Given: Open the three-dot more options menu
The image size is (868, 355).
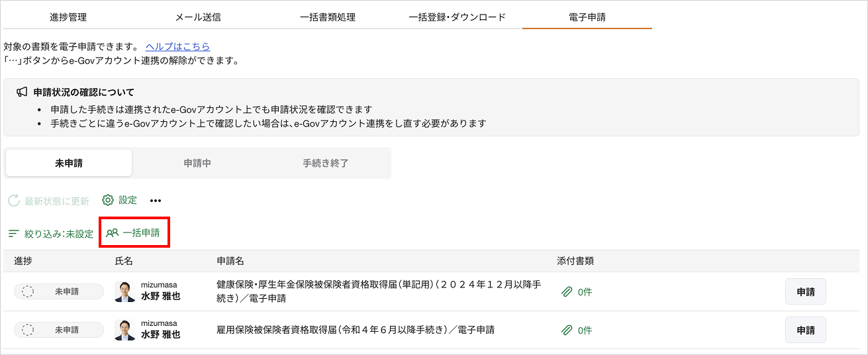Looking at the screenshot, I should click(156, 201).
